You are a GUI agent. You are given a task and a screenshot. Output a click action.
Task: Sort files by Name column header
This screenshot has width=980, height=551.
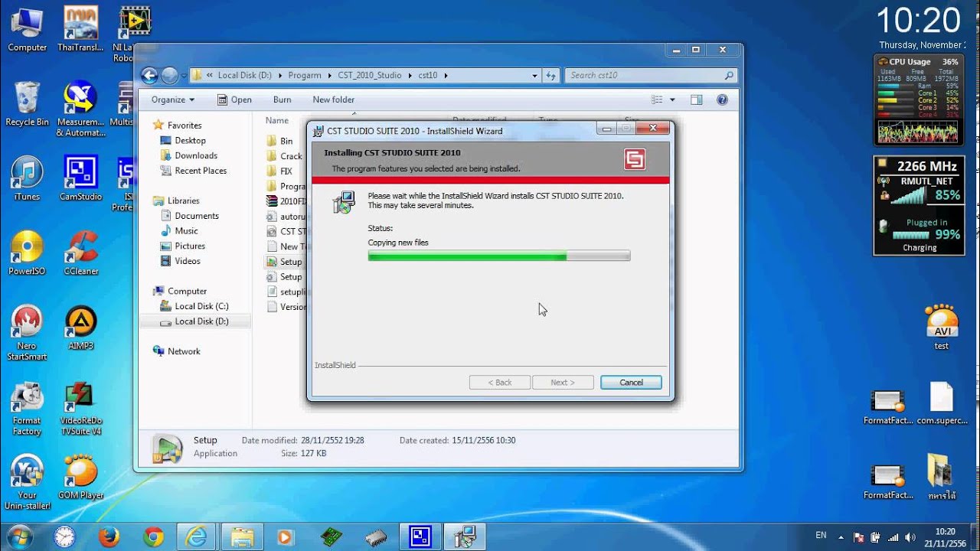click(x=277, y=120)
